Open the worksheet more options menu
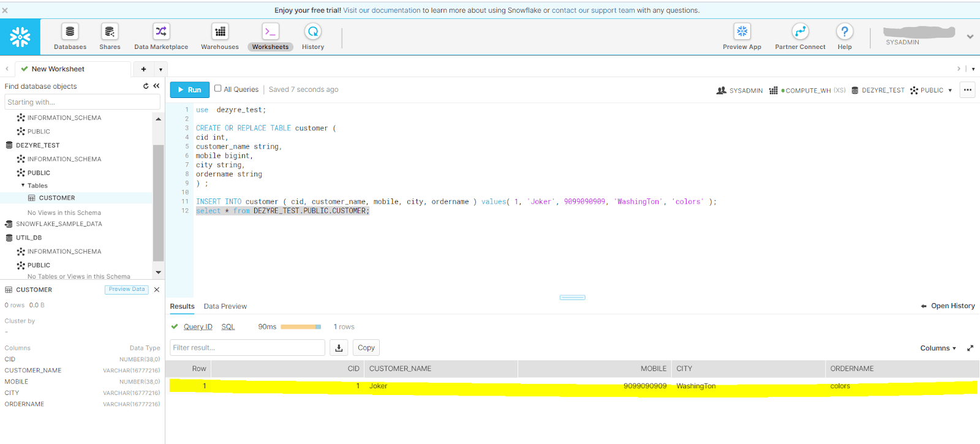This screenshot has height=444, width=980. coord(968,90)
